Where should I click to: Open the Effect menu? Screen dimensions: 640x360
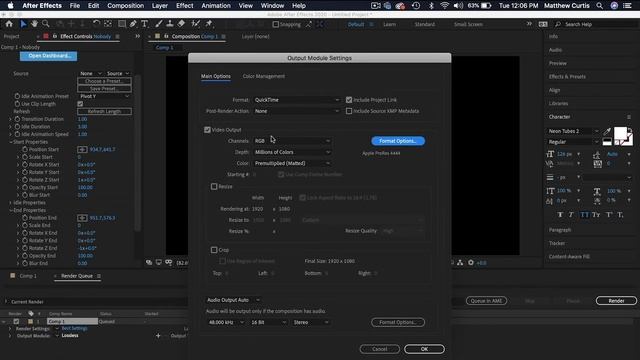(x=184, y=6)
